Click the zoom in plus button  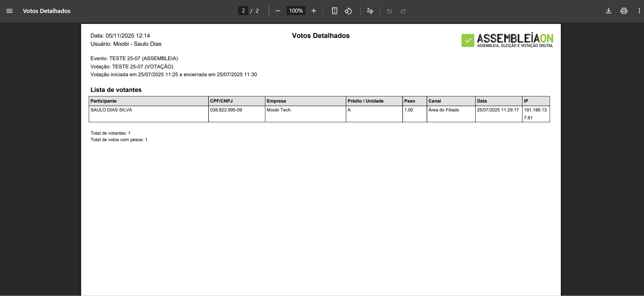pyautogui.click(x=314, y=11)
